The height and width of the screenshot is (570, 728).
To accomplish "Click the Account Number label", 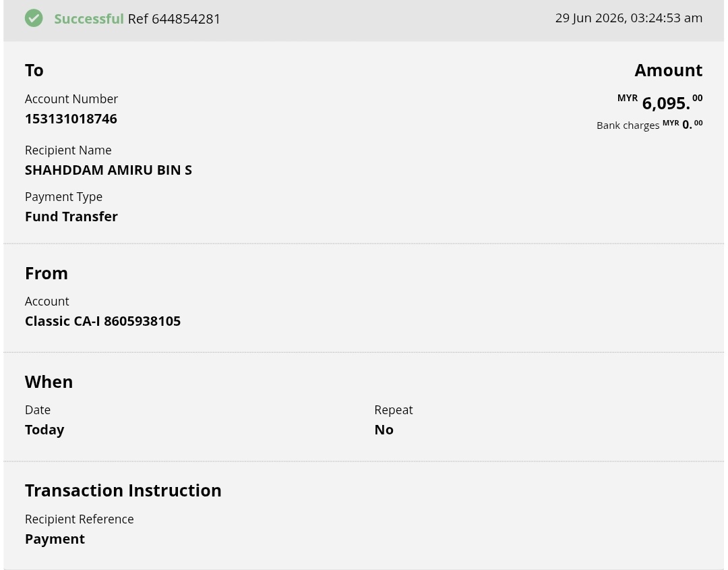I will click(71, 99).
